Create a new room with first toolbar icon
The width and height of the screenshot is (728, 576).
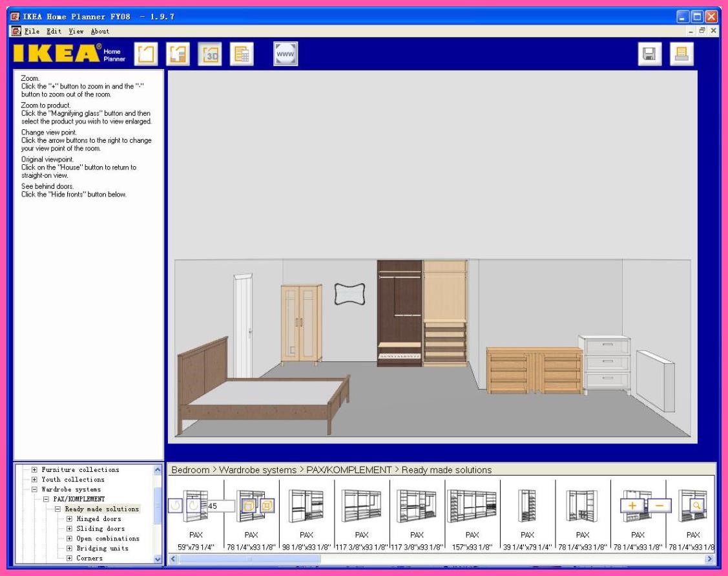(145, 54)
